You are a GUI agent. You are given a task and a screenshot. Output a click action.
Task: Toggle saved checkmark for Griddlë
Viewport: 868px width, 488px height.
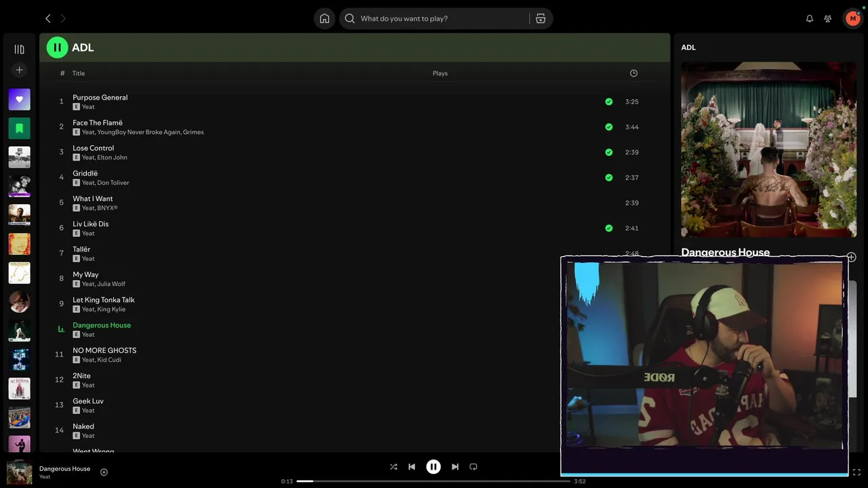coord(608,178)
